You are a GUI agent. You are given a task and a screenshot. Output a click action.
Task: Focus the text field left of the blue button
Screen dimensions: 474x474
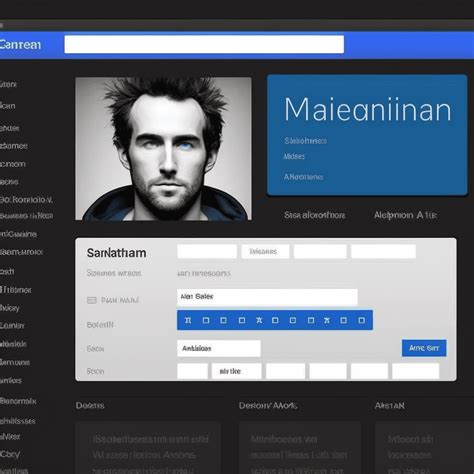point(219,348)
